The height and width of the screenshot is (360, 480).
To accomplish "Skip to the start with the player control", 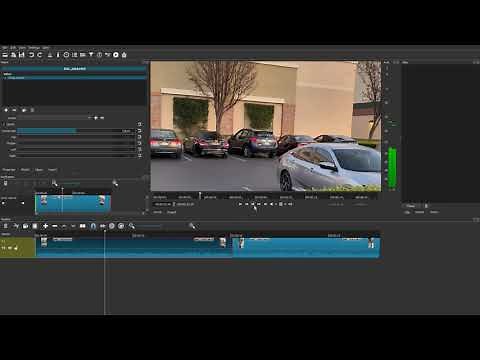I will pos(240,204).
